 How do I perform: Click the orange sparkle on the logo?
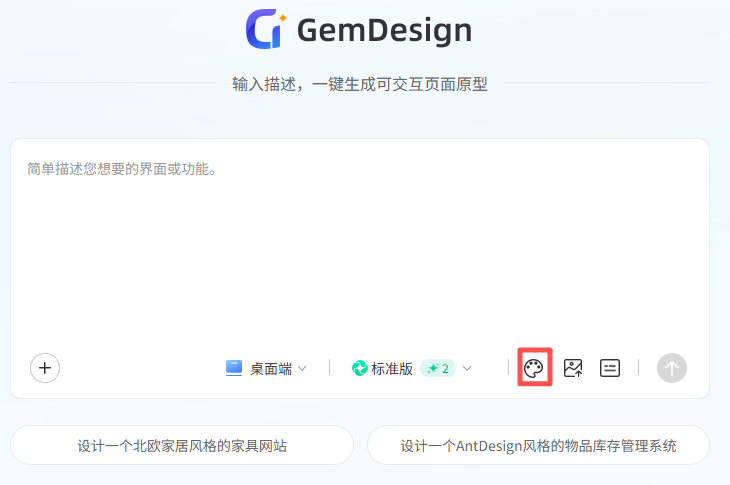point(282,17)
